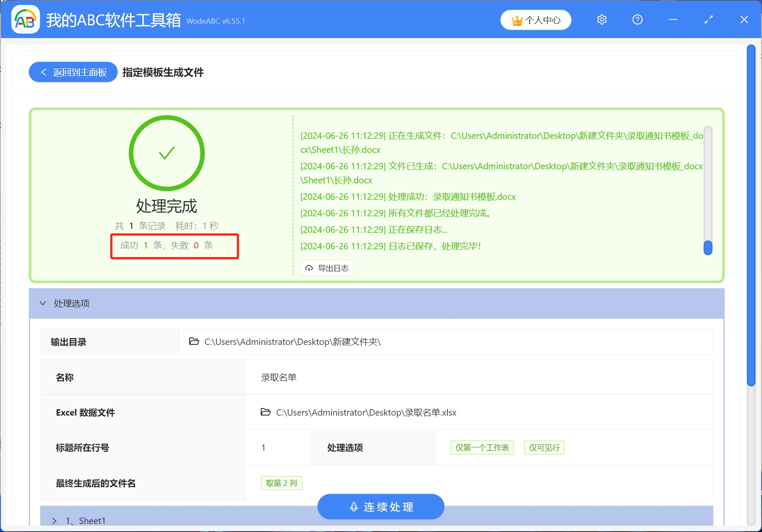This screenshot has height=532, width=762.
Task: Click the crown icon in 个人中心
Action: [516, 19]
